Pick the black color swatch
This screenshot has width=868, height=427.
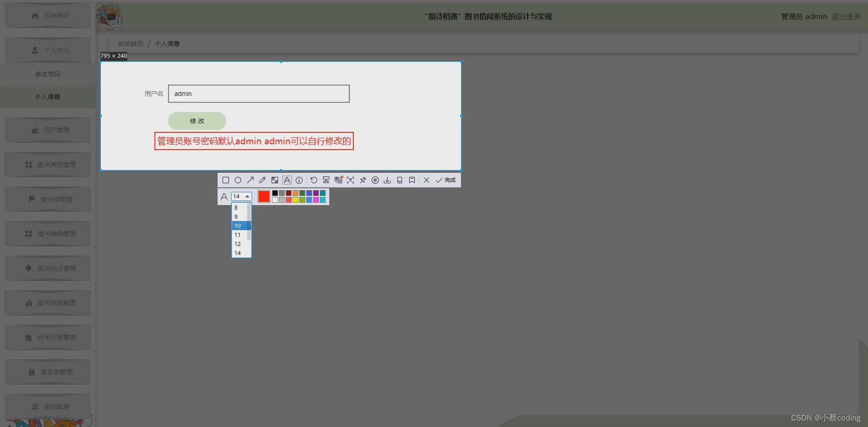(275, 193)
